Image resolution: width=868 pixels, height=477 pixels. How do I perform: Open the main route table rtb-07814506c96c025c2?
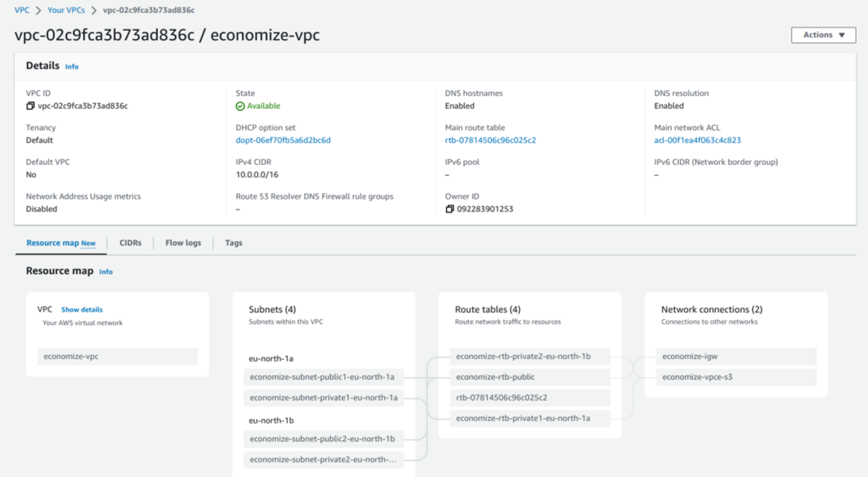(490, 140)
